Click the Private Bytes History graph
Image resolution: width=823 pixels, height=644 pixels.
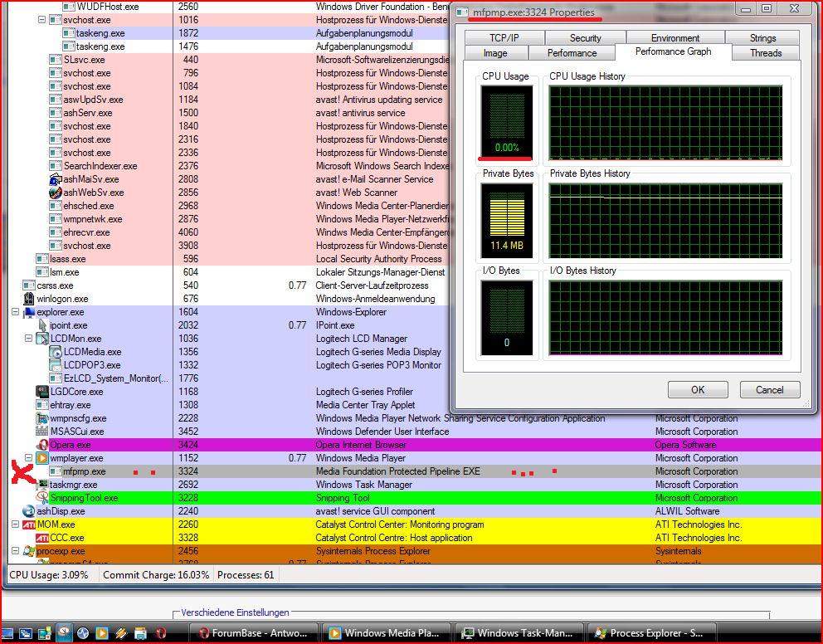coord(665,221)
